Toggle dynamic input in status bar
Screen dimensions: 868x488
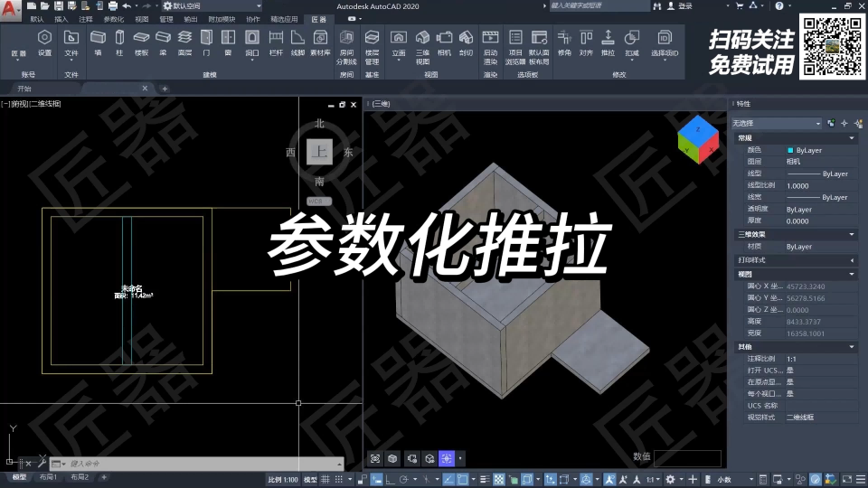(377, 479)
